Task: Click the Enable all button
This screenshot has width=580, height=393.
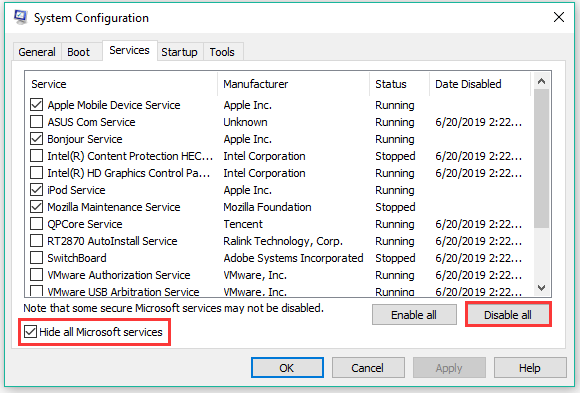Action: [x=414, y=315]
